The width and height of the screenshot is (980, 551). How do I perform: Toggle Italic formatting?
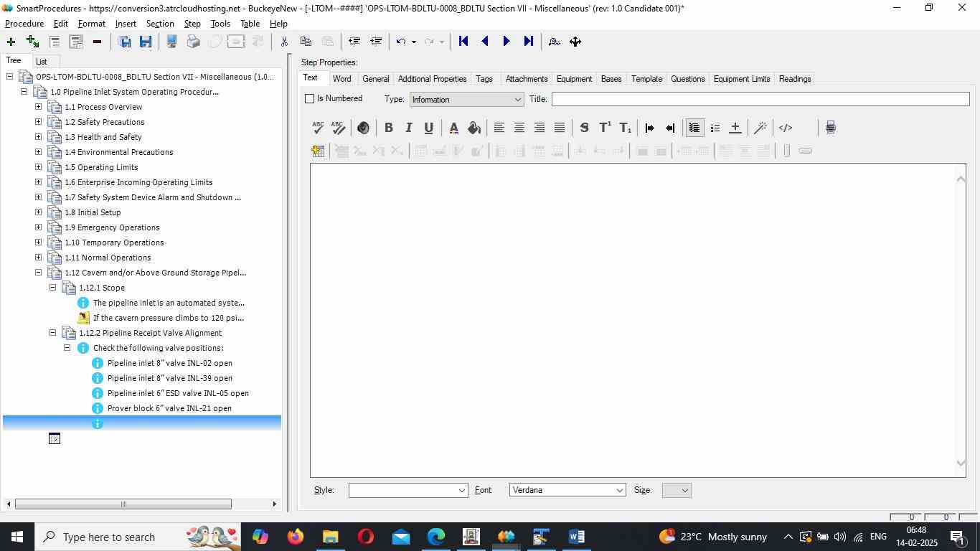click(408, 128)
